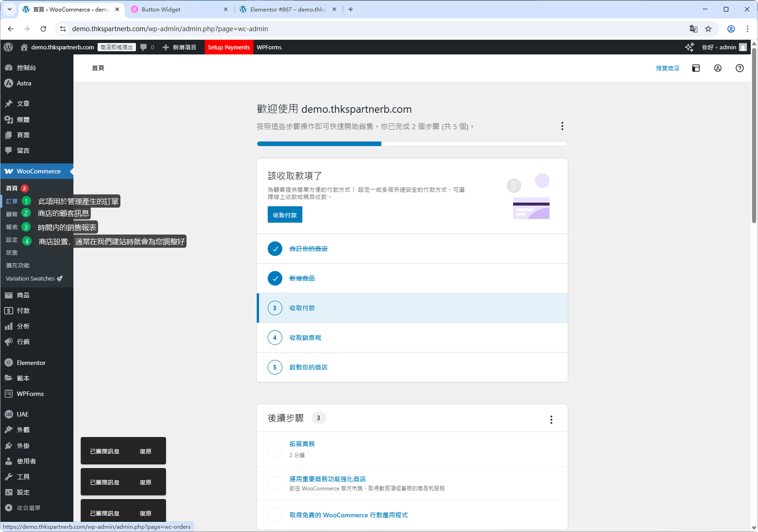Viewport: 758px width, 532px height.
Task: Click the red Setup Payments button
Action: (x=228, y=47)
